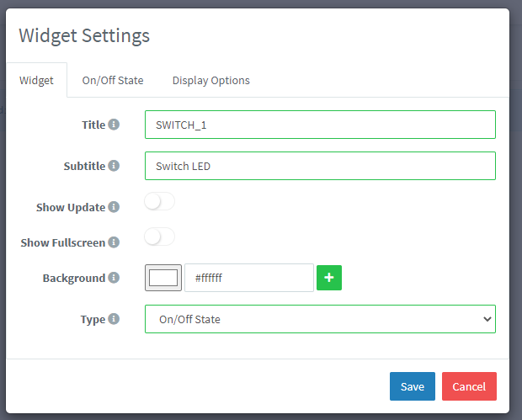Click the info icon beside Subtitle
522x420 pixels.
click(x=114, y=166)
